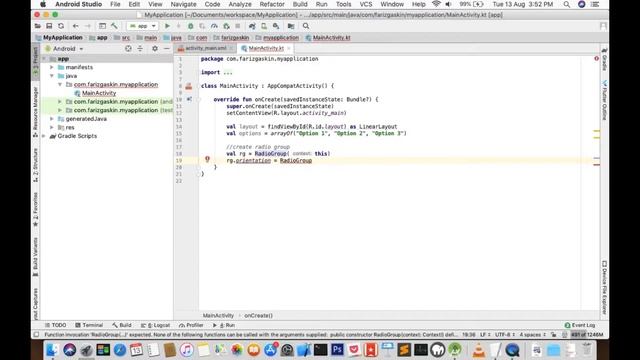
Task: Open the Terminal tool window
Action: tap(89, 325)
